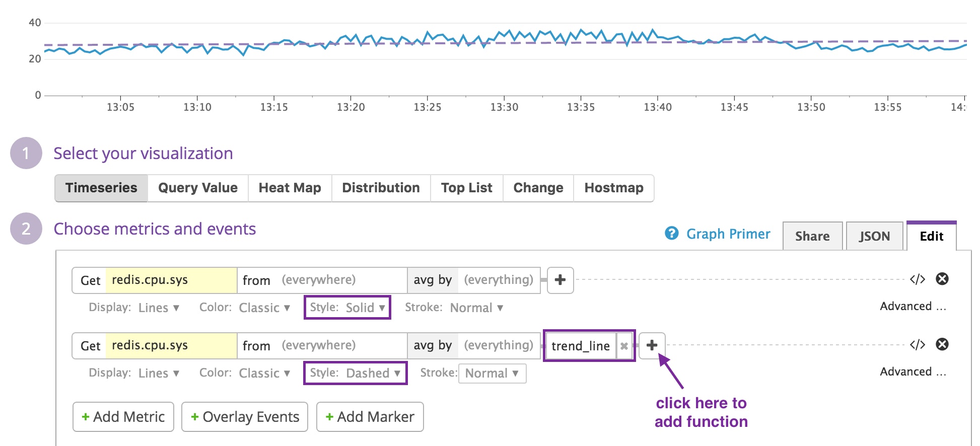
Task: Open the Graph Primer link
Action: coord(728,234)
